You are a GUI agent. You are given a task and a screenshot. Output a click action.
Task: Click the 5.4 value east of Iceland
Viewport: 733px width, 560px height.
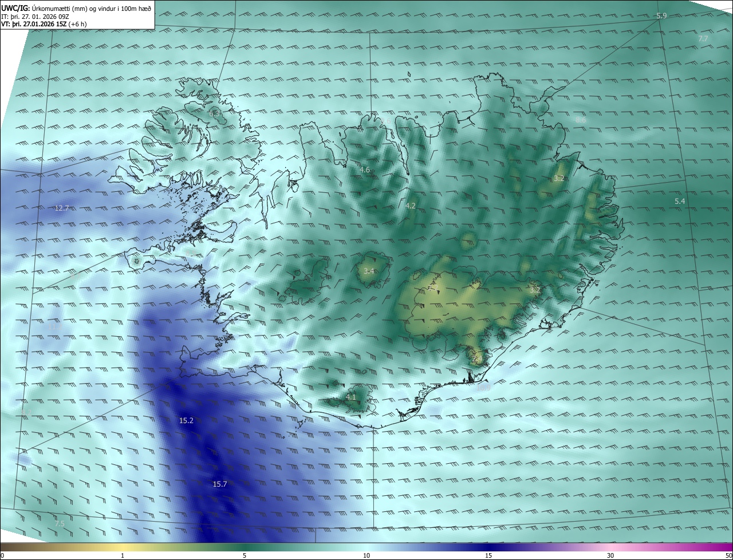coord(680,201)
